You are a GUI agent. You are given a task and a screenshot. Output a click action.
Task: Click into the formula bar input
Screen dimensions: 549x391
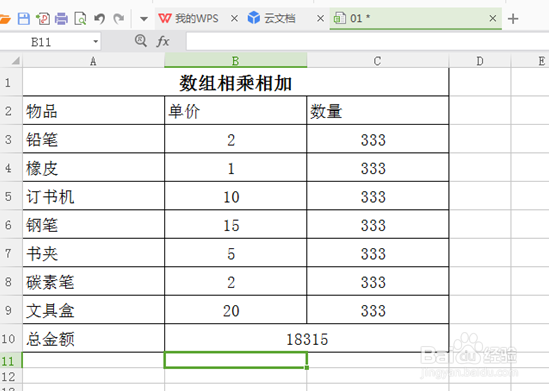pyautogui.click(x=367, y=42)
